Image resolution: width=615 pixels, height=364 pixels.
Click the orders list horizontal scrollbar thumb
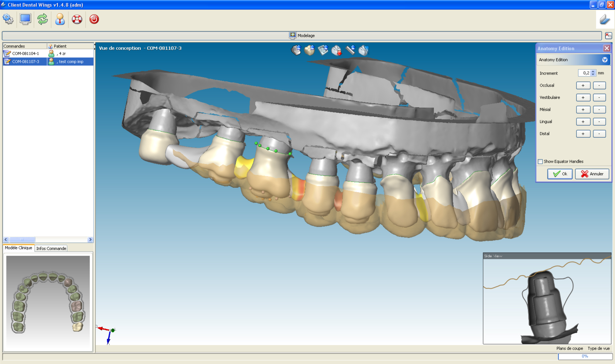pos(22,240)
